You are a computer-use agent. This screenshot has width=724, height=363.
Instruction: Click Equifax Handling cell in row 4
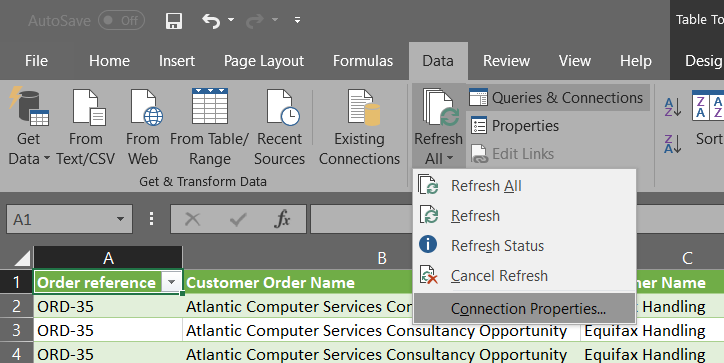(652, 354)
